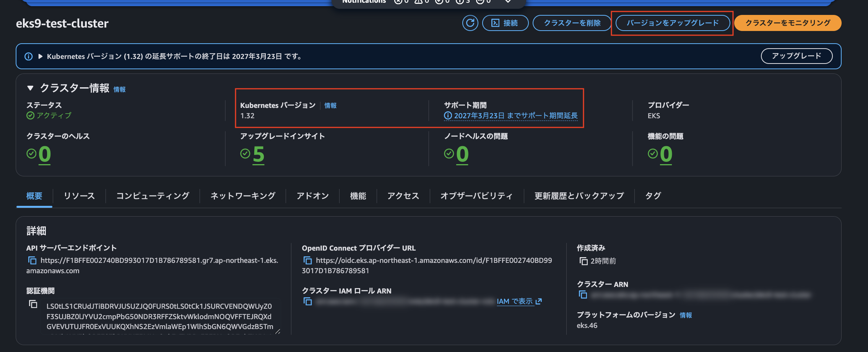Click the 2時間前 created time text
Viewport: 868px width, 352px height.
603,261
